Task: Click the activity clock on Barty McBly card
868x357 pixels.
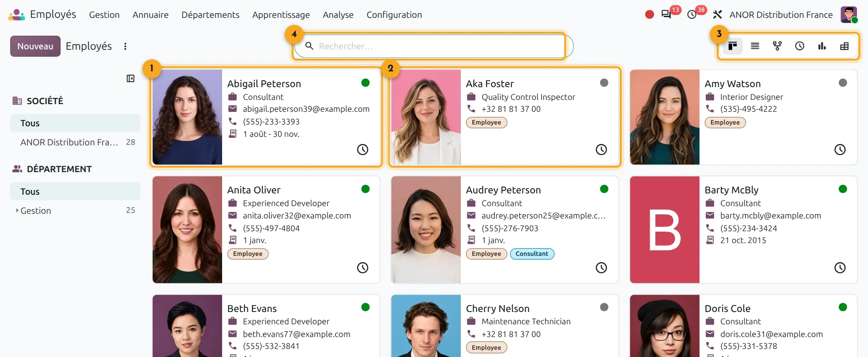Action: pos(840,268)
